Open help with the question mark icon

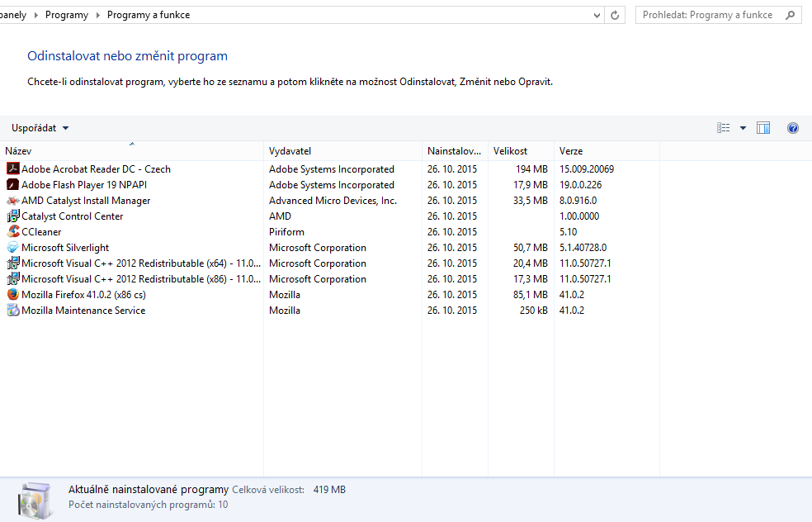793,128
